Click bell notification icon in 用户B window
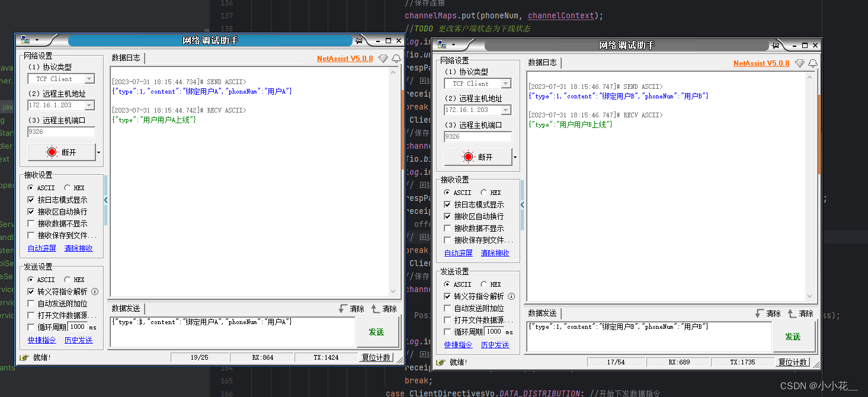Screen dimensions: 868x397 [812, 63]
